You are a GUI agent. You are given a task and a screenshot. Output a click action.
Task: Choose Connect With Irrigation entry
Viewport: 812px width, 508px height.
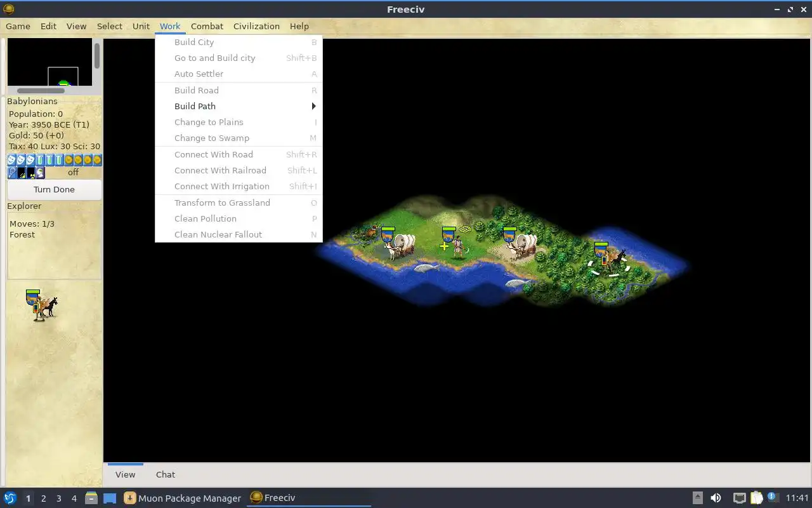(x=239, y=186)
